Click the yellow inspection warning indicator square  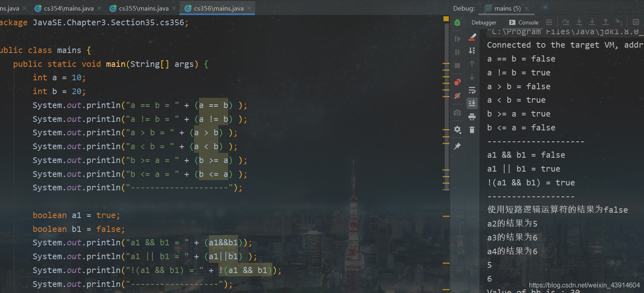446,19
